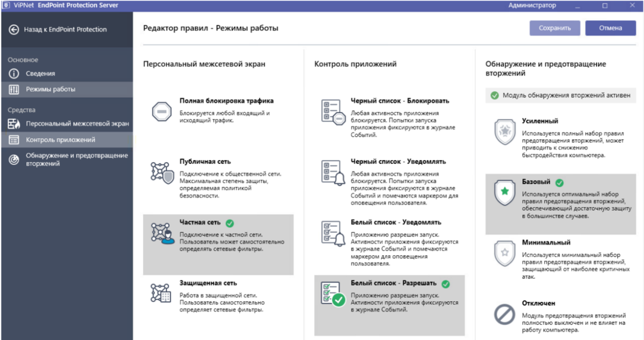644x340 pixels.
Task: Click the Средства section label
Action: click(x=22, y=110)
